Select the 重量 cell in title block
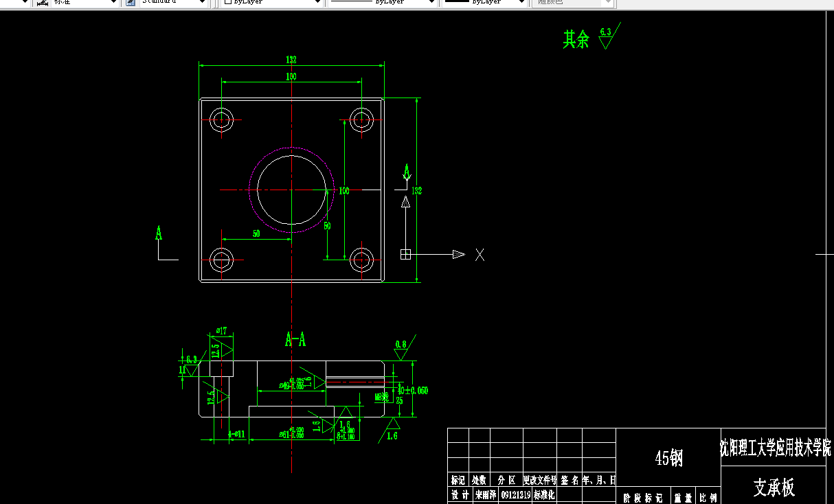This screenshot has width=834, height=504. [682, 499]
